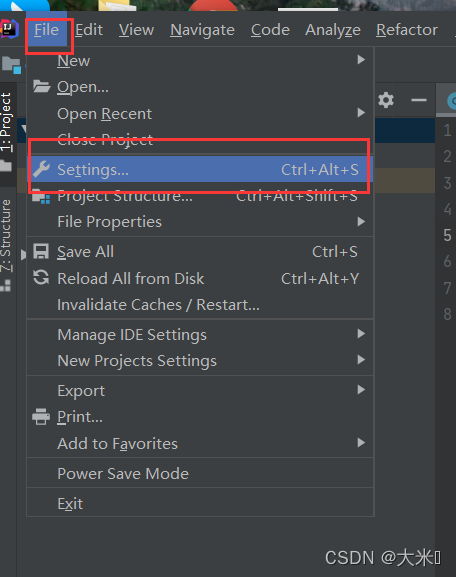Click the Project panel minimize dash icon

418,100
